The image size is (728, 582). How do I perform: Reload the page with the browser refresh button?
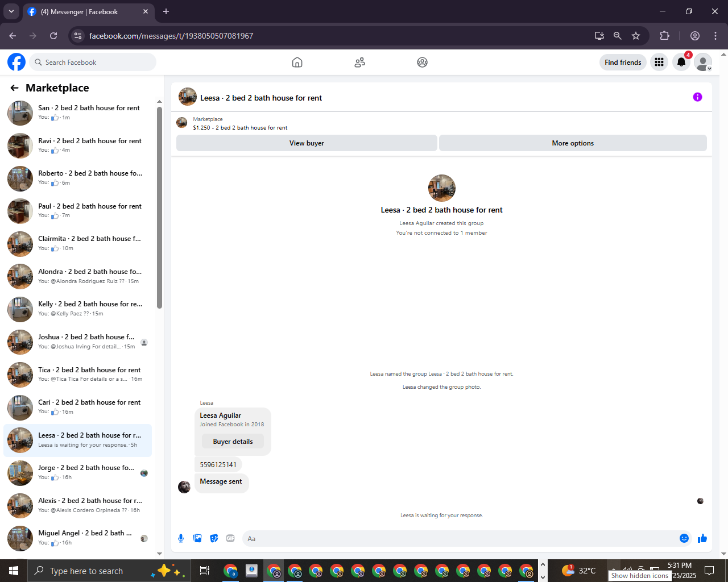tap(53, 36)
